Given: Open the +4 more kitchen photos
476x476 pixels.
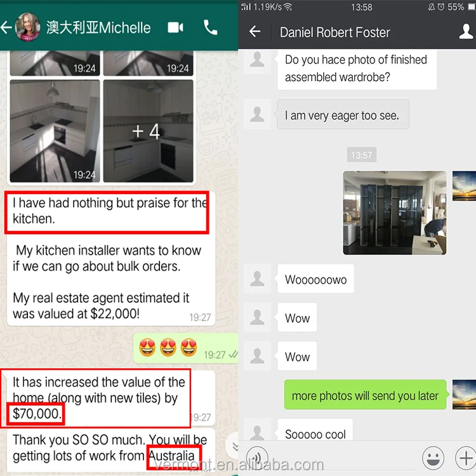Looking at the screenshot, I should pos(148,131).
